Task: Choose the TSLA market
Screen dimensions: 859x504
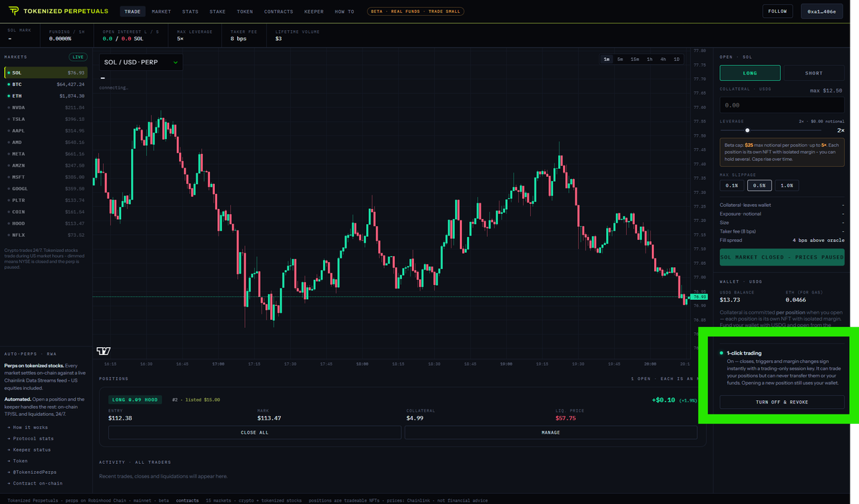Action: [x=46, y=120]
